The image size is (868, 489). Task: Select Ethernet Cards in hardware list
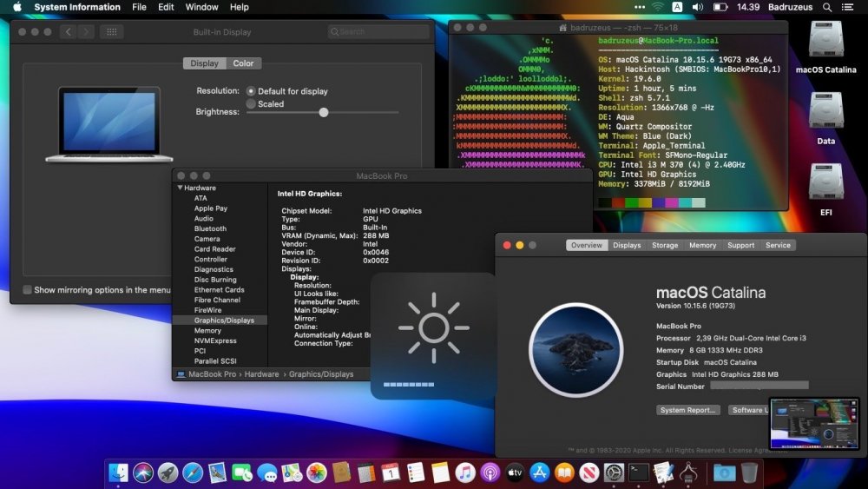(220, 289)
